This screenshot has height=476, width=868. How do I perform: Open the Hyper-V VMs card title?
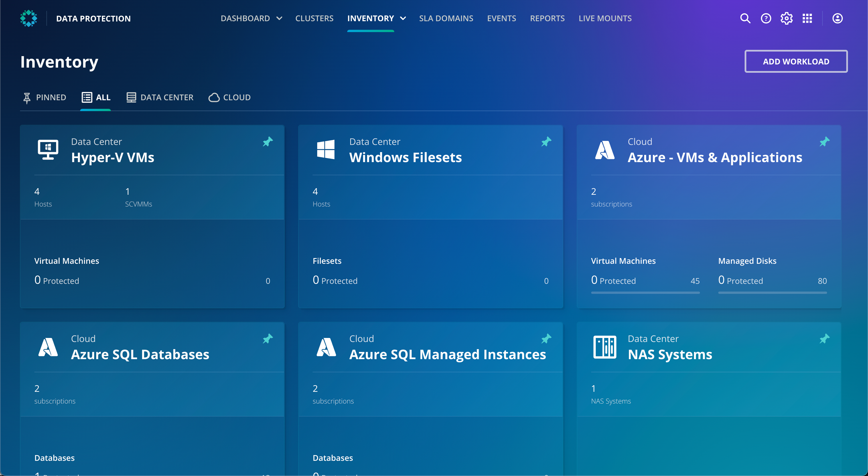pos(113,158)
